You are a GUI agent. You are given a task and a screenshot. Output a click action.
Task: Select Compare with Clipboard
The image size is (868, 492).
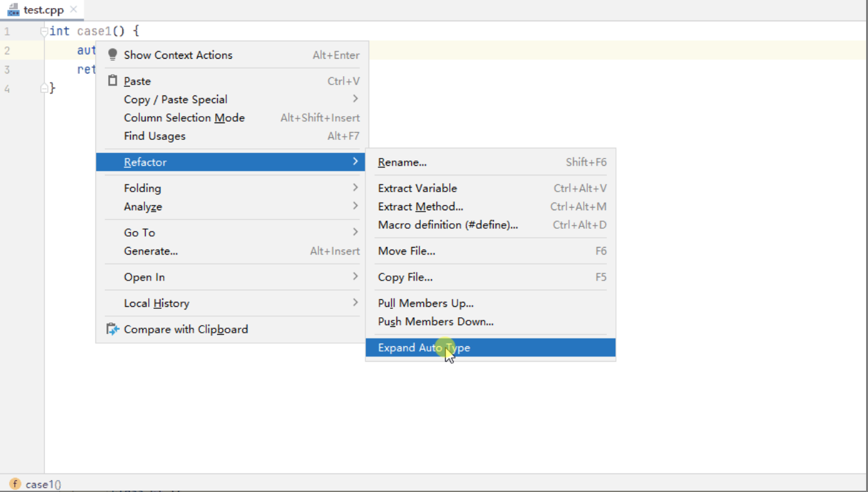[x=232, y=330]
